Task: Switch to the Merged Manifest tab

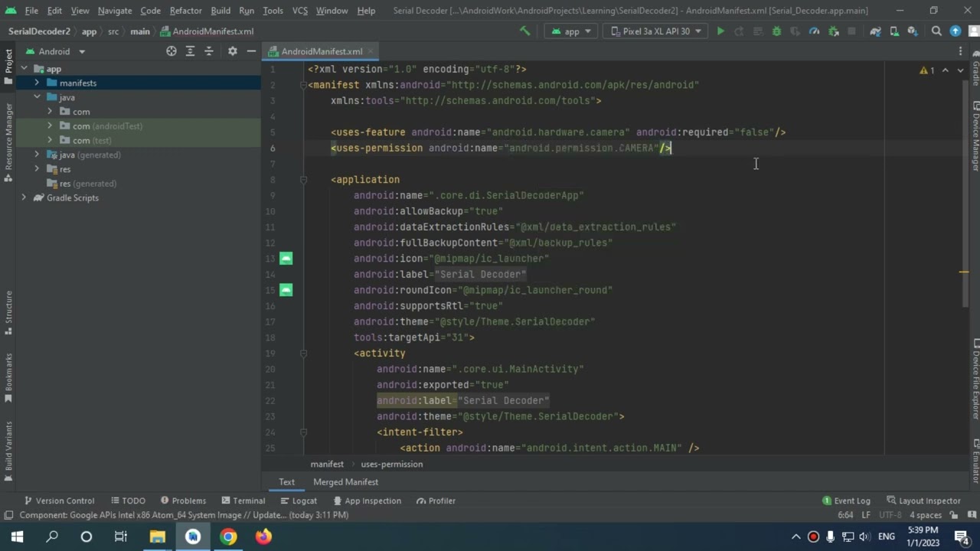Action: pos(345,482)
